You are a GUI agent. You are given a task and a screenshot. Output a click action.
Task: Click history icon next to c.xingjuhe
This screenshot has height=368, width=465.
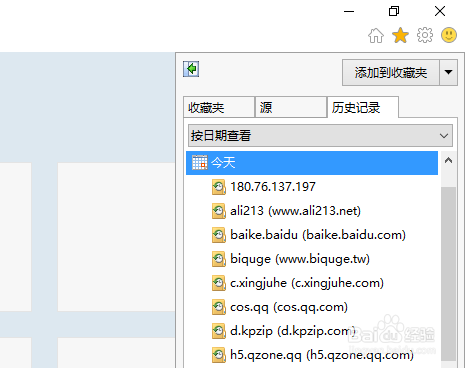[219, 283]
